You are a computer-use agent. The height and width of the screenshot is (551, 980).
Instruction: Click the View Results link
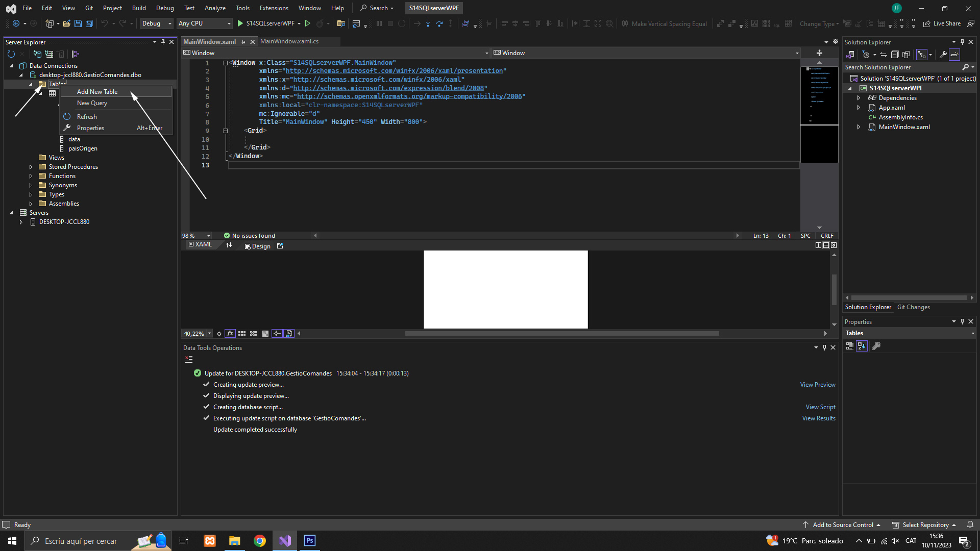(819, 418)
